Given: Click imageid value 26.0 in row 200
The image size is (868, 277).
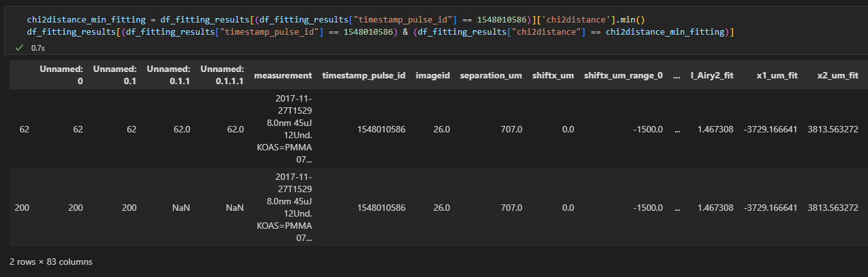Looking at the screenshot, I should tap(441, 208).
